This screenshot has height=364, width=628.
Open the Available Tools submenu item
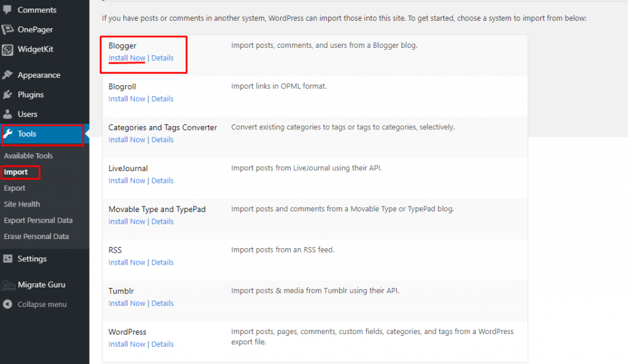pos(28,156)
